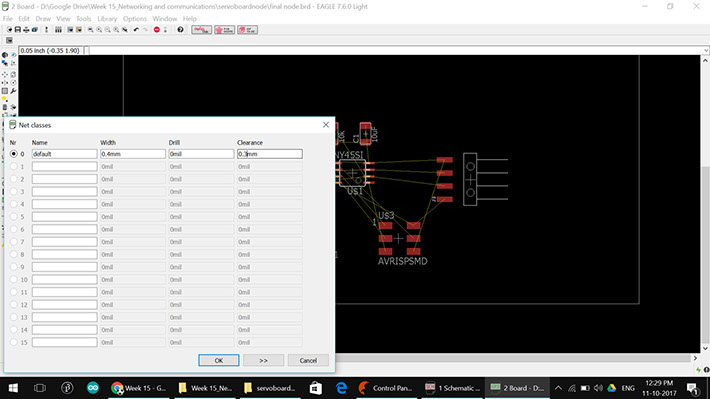Open the Tools menu
Viewport: 710px width, 399px height.
pos(83,19)
